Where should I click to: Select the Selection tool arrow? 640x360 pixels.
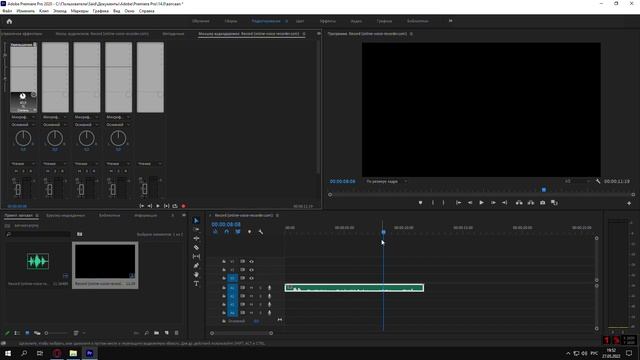point(196,220)
